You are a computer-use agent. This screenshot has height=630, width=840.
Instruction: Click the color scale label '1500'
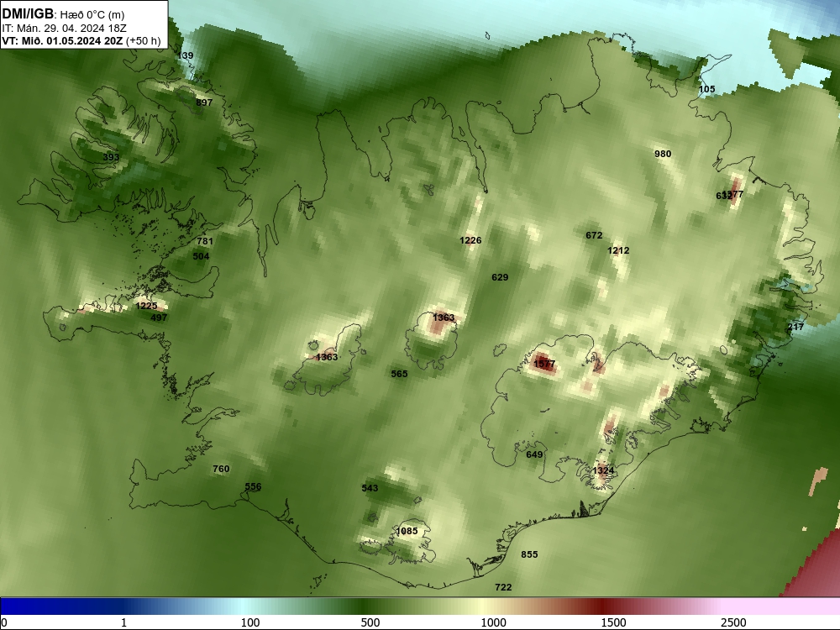point(613,622)
